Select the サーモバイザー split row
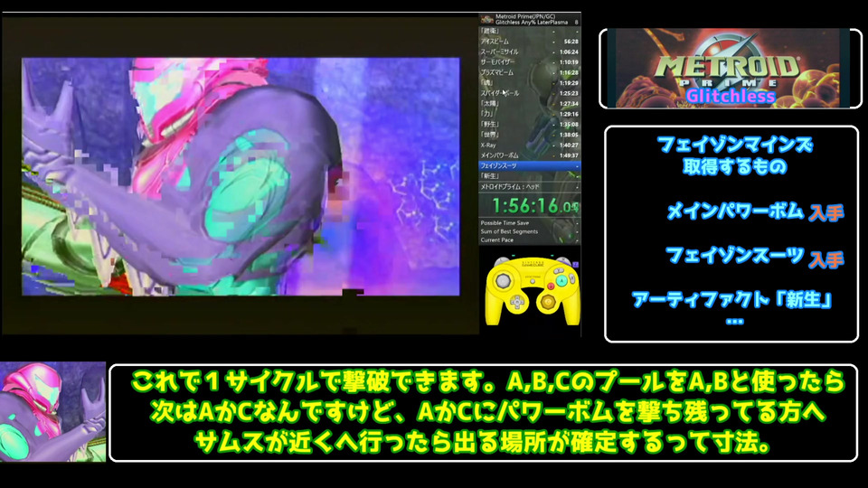Viewport: 868px width, 488px height. tap(529, 62)
